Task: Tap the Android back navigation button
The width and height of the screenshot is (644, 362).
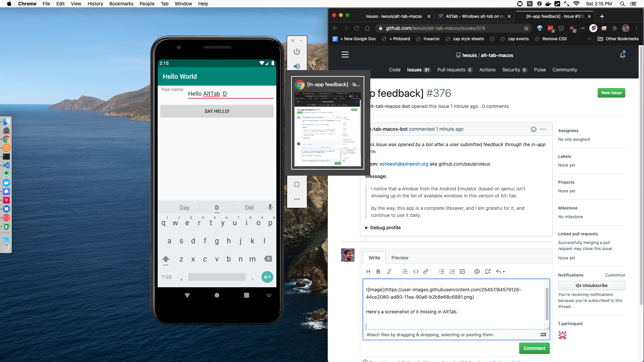Action: 187,295
